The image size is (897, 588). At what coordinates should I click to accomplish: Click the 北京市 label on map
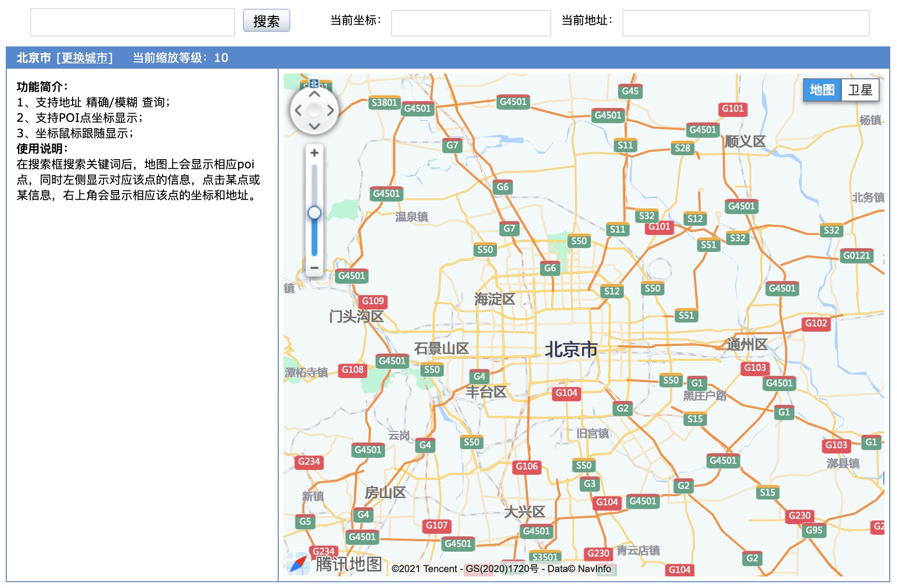point(571,349)
